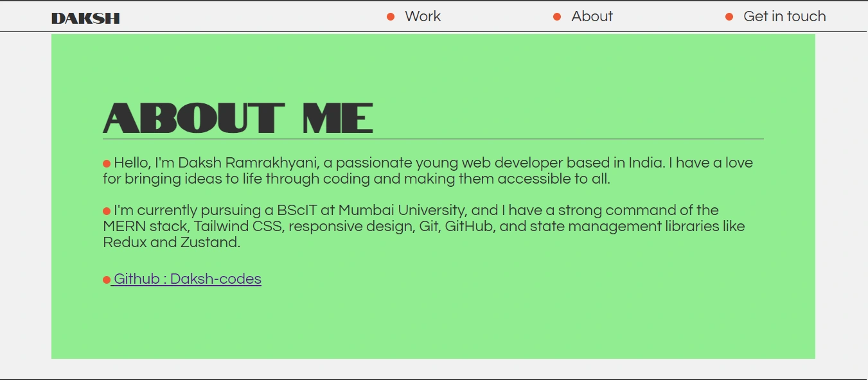Open the Github : Daksh-codes link
The width and height of the screenshot is (868, 380).
click(188, 279)
